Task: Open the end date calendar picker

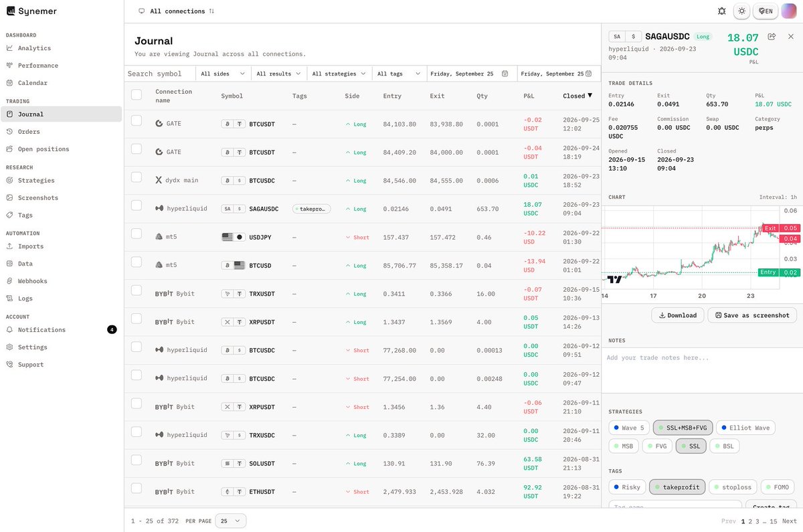Action: 590,74
